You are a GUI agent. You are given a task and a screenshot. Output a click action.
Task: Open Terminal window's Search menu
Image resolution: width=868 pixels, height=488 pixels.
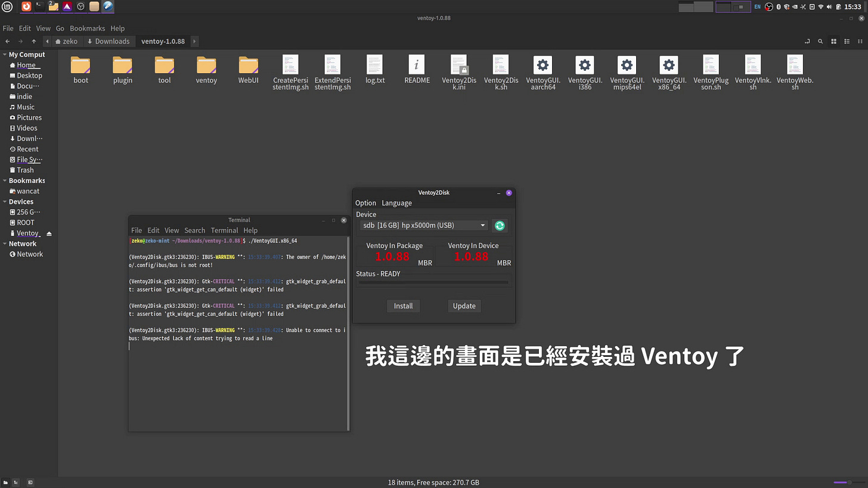click(194, 230)
